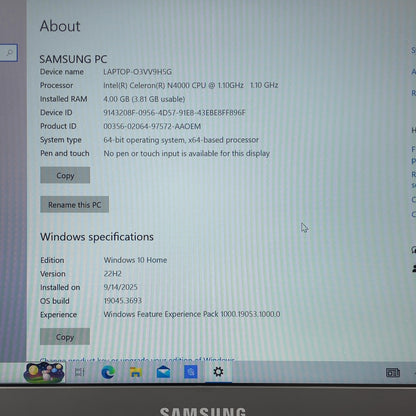Launch Microsoft Edge from the taskbar
The image size is (416, 416).
(108, 372)
